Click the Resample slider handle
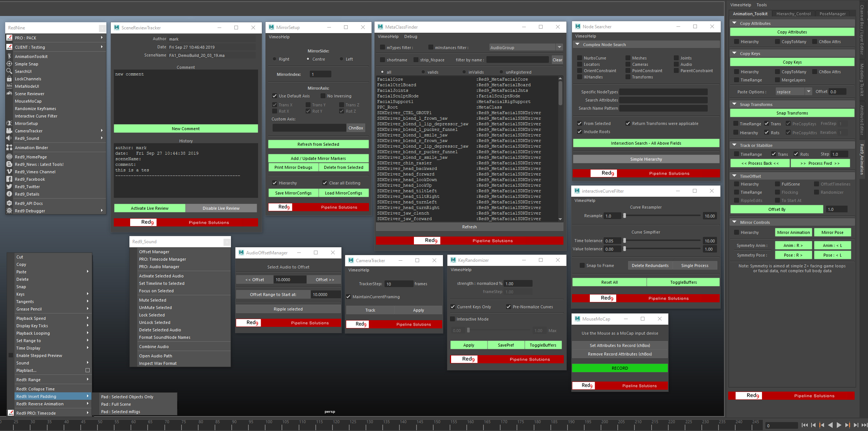The width and height of the screenshot is (868, 431). click(x=624, y=216)
